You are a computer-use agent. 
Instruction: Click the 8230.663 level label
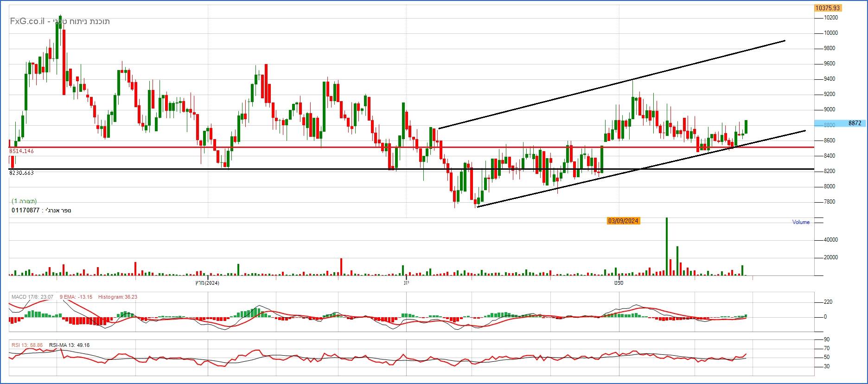pos(21,173)
